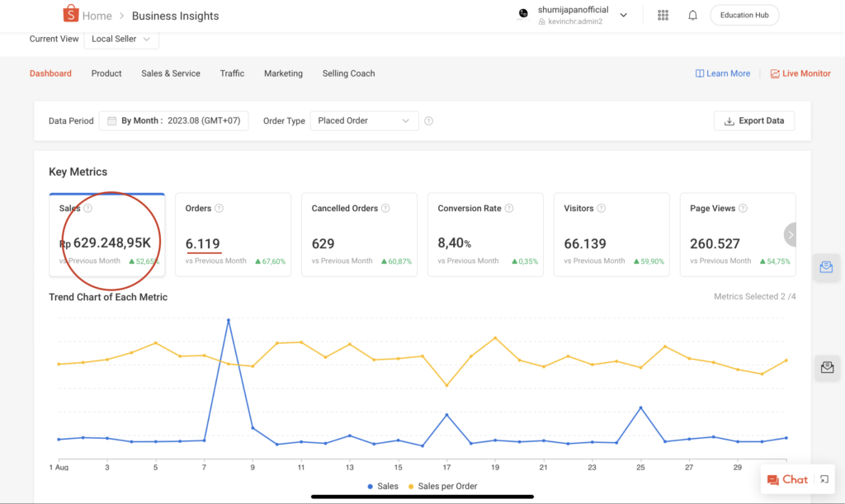Viewport: 845px width, 504px height.
Task: Click the Shopee logo icon
Action: [x=71, y=14]
